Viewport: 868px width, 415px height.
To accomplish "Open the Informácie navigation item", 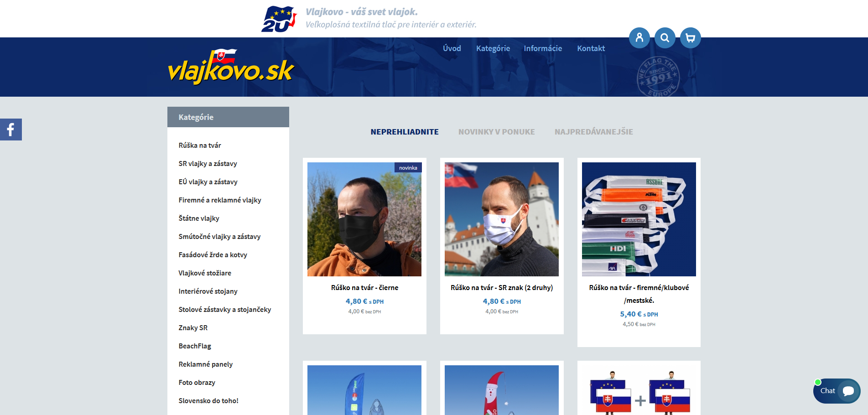I will pyautogui.click(x=543, y=48).
